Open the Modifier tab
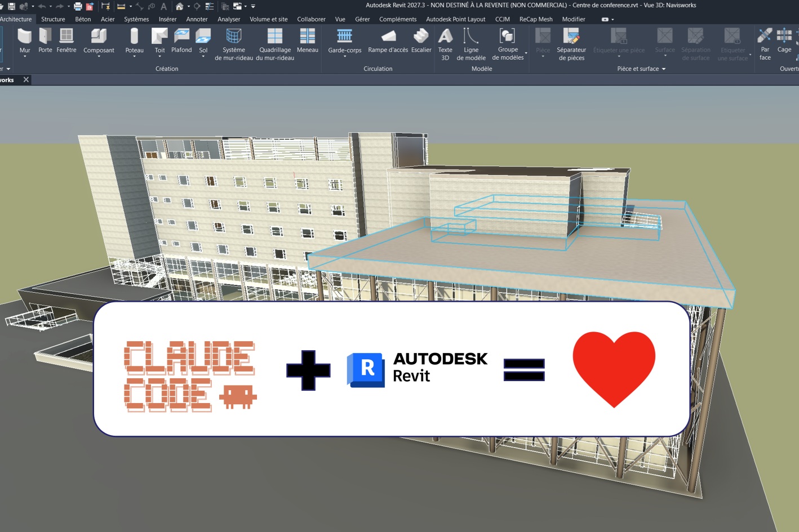The image size is (799, 532). (x=574, y=19)
